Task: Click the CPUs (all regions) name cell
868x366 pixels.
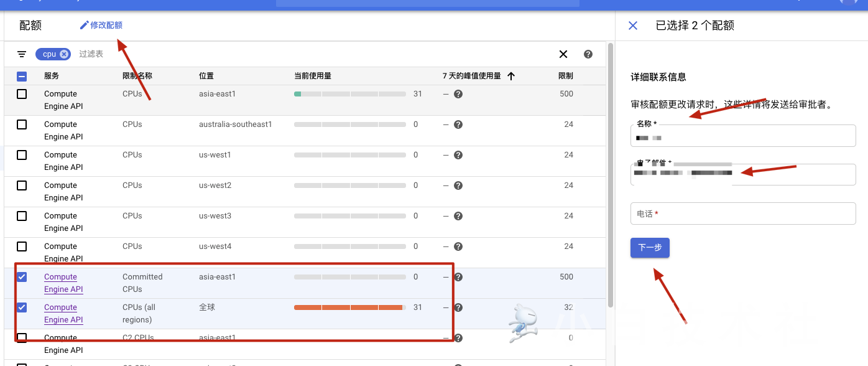Action: pos(139,314)
